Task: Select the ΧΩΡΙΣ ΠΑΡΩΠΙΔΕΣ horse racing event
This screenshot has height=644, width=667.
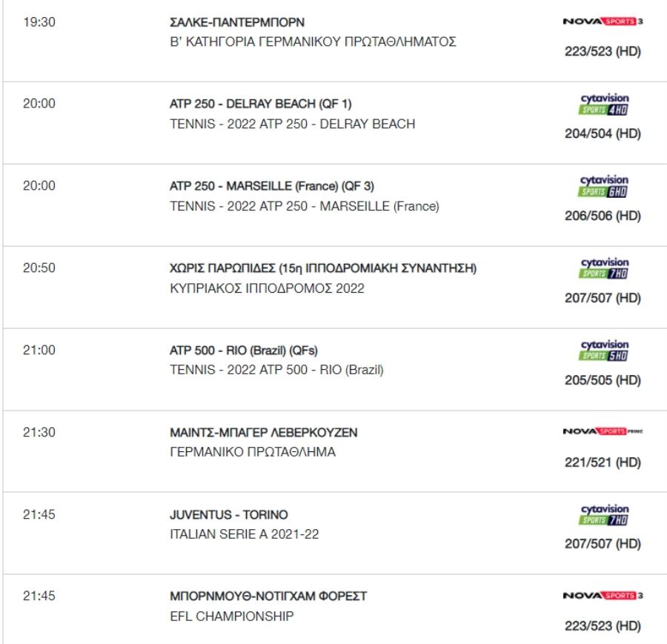Action: point(323,268)
